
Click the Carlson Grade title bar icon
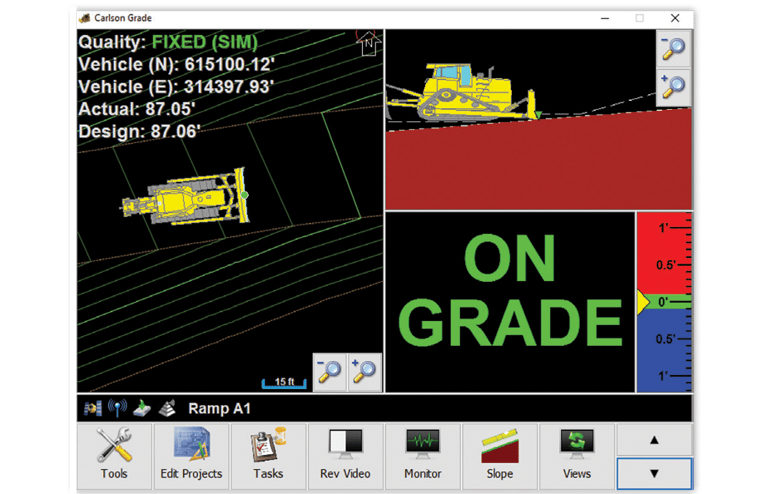tap(85, 18)
